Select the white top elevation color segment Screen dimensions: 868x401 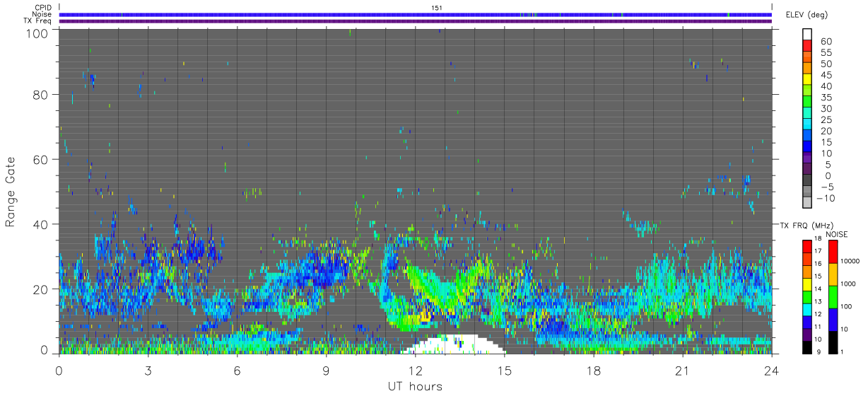coord(807,34)
